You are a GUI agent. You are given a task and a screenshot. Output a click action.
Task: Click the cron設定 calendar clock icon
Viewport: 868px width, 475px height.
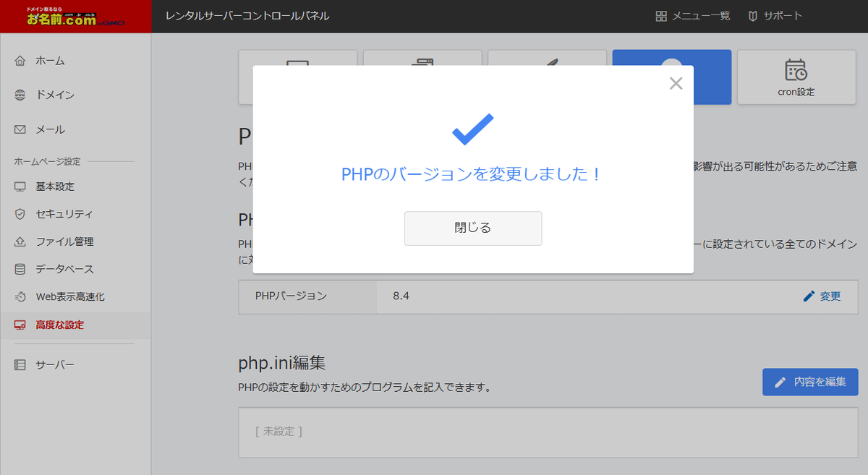pos(796,70)
